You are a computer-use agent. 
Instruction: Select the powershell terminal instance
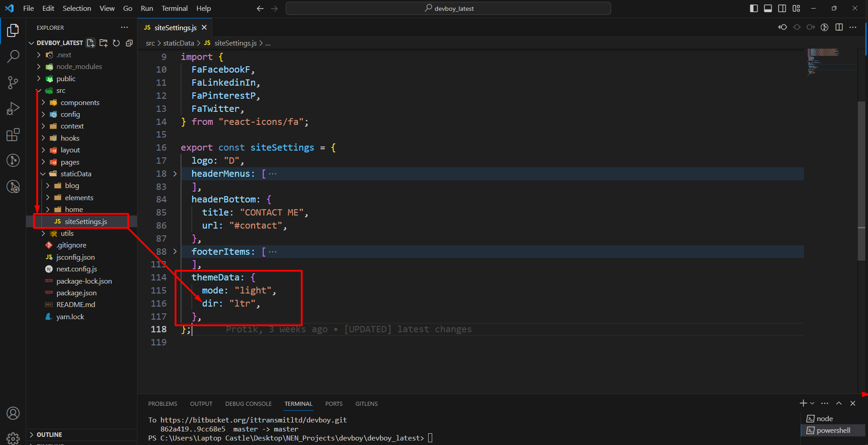click(x=833, y=431)
